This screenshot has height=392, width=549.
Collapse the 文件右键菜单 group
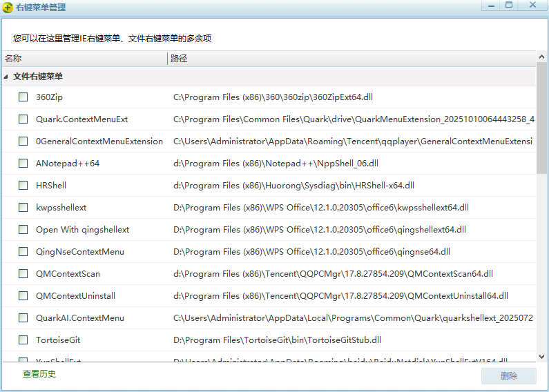point(6,77)
